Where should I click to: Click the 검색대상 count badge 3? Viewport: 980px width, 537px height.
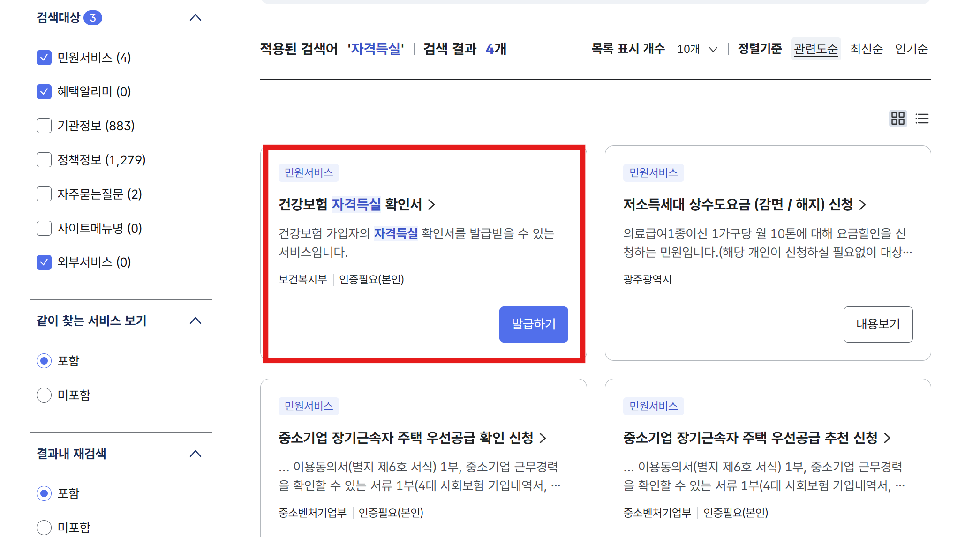coord(93,18)
